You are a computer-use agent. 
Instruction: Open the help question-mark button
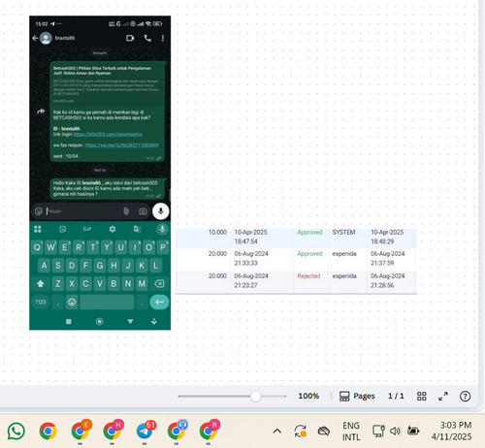click(465, 396)
